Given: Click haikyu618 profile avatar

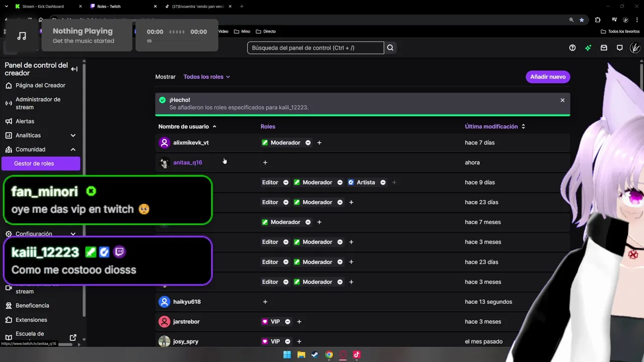Looking at the screenshot, I should [x=164, y=302].
